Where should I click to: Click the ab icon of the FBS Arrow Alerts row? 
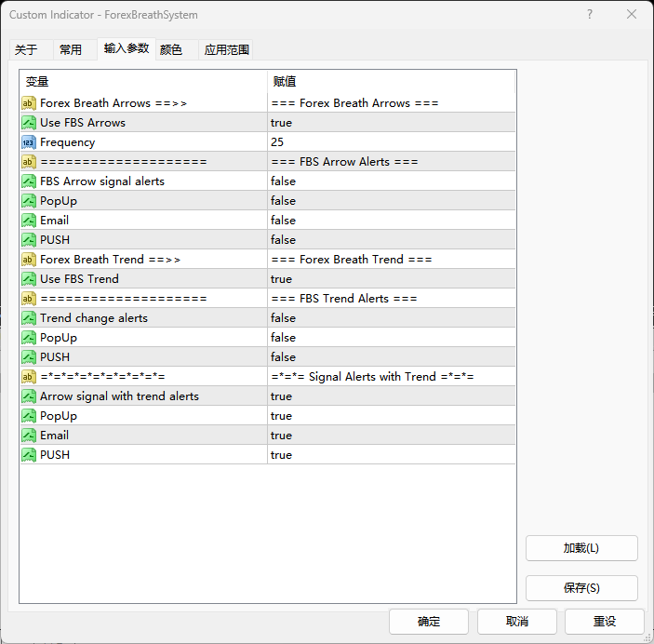[x=28, y=162]
